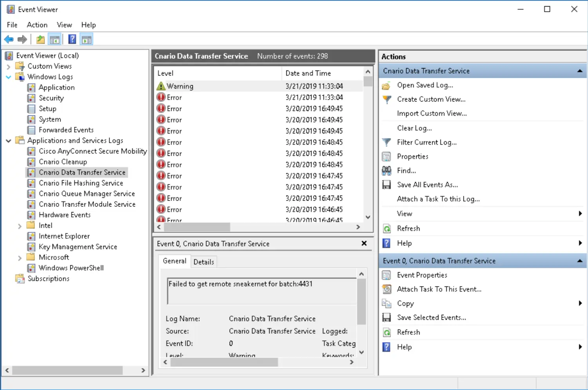
Task: Sort by the Level column header
Action: 218,73
